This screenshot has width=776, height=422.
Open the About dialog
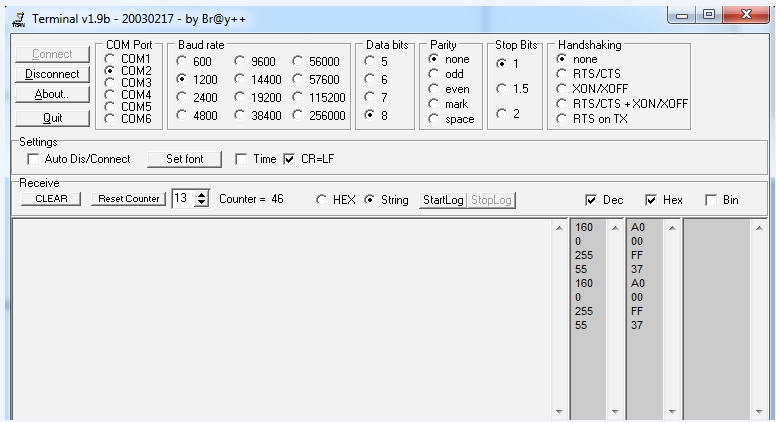click(x=52, y=94)
